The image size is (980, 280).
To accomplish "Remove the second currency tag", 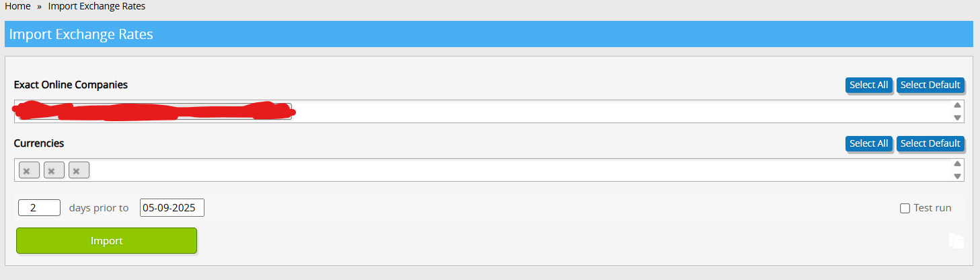I will pyautogui.click(x=52, y=171).
